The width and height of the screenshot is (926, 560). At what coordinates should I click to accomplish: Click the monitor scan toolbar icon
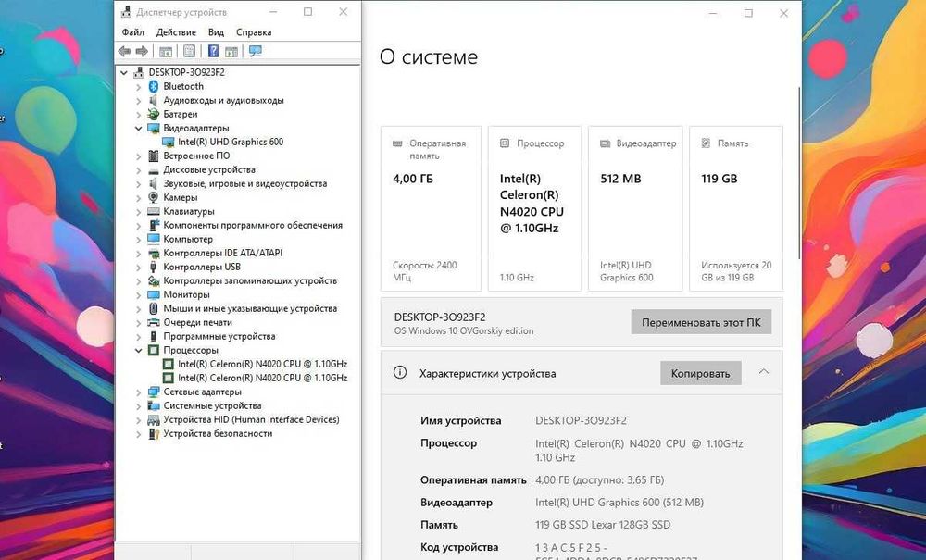(x=256, y=51)
